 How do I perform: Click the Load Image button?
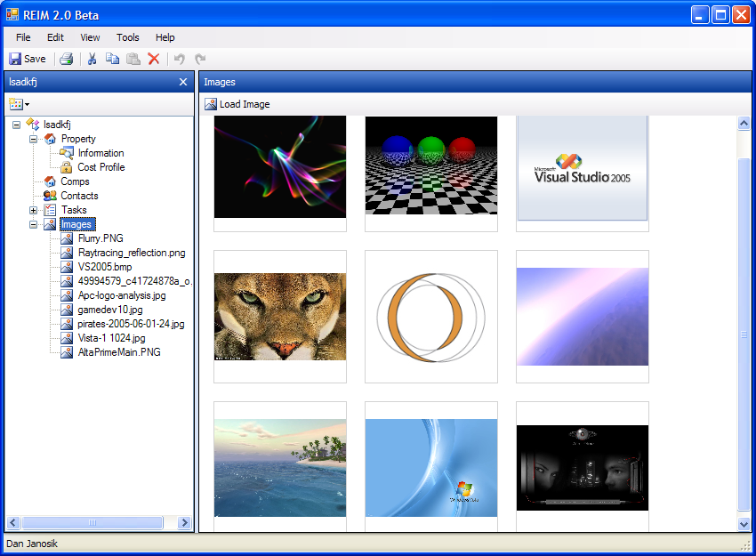point(237,104)
